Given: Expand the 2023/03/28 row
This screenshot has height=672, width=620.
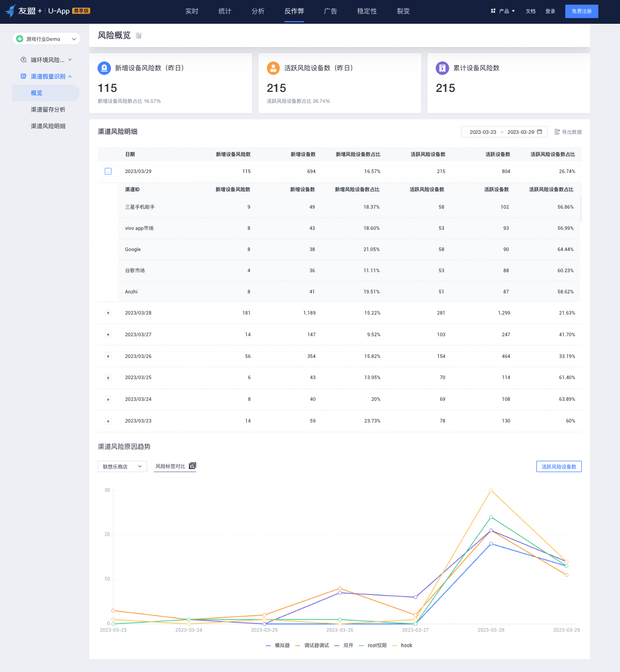Looking at the screenshot, I should coord(108,313).
